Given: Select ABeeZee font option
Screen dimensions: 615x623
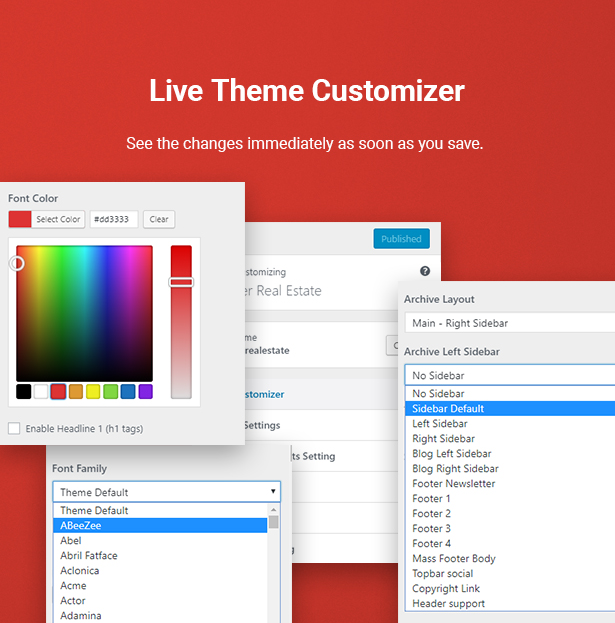Looking at the screenshot, I should [160, 525].
